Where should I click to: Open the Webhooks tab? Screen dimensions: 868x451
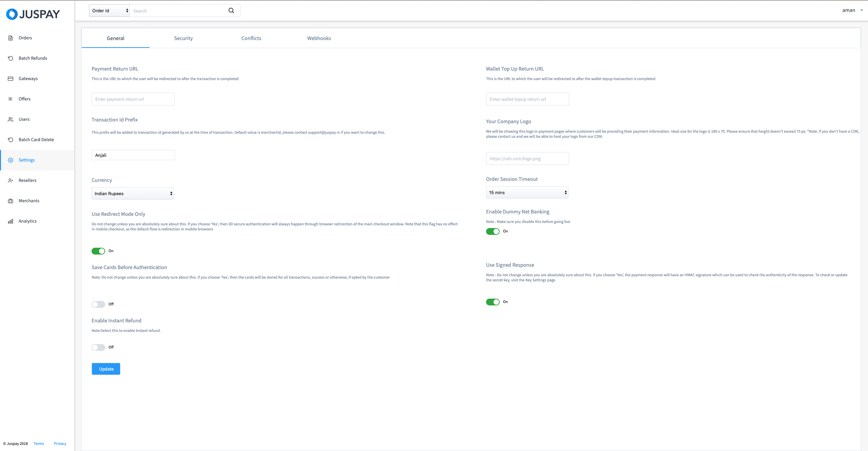tap(319, 38)
